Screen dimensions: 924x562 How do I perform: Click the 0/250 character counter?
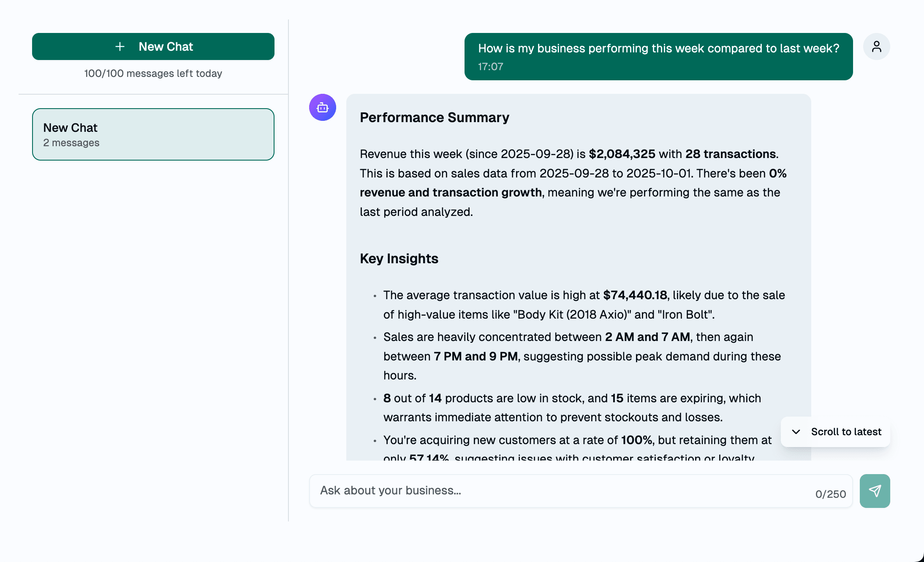pos(830,494)
